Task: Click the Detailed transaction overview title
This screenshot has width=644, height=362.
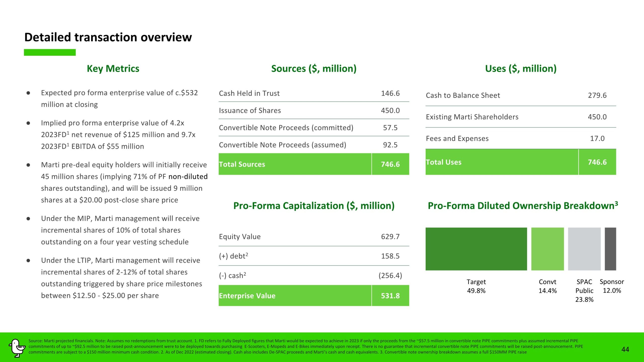Action: click(x=108, y=37)
